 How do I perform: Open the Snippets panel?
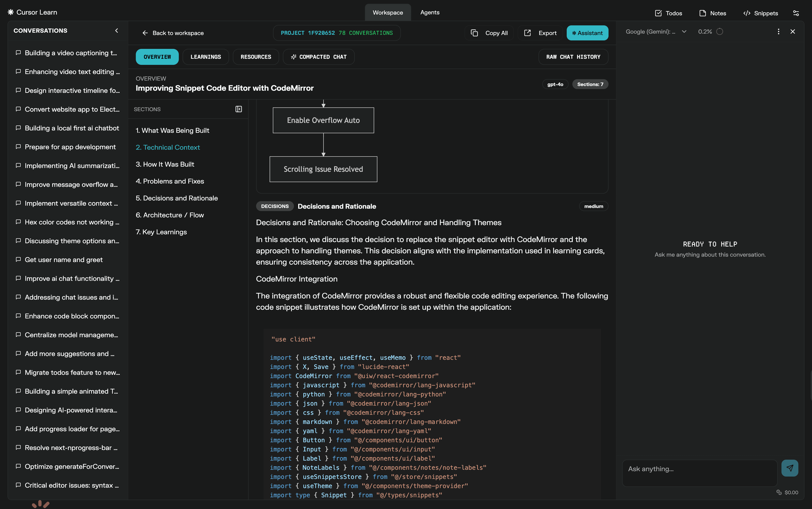(761, 13)
